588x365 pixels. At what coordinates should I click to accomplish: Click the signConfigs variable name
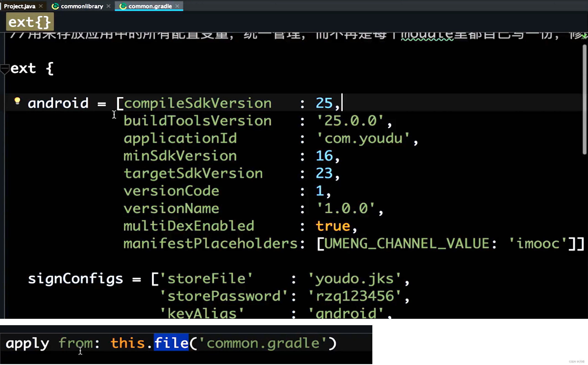75,279
